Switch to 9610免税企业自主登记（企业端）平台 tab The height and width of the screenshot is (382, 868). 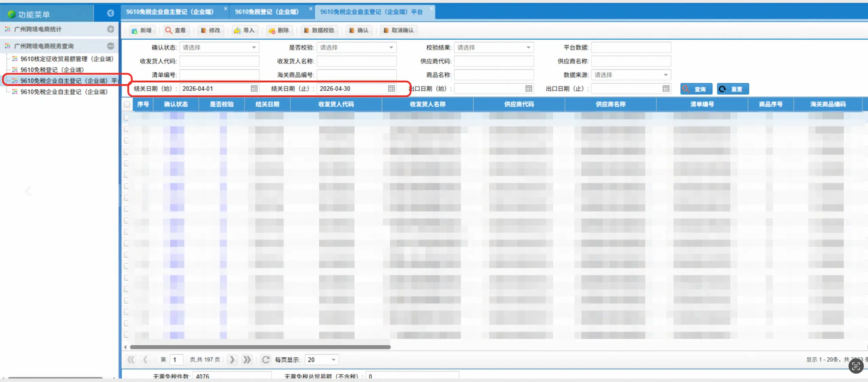[371, 12]
